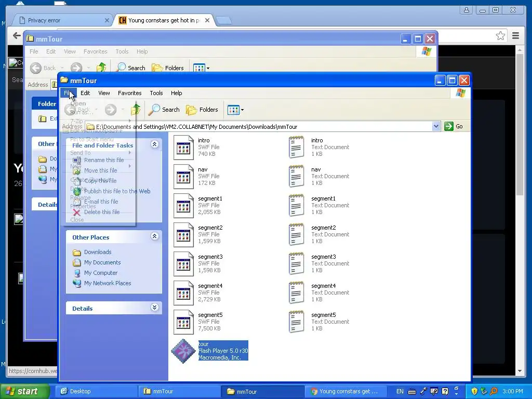Go to My Network Places link

[x=108, y=283]
